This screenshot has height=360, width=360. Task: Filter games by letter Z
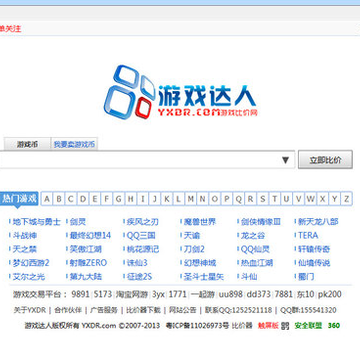point(346,199)
